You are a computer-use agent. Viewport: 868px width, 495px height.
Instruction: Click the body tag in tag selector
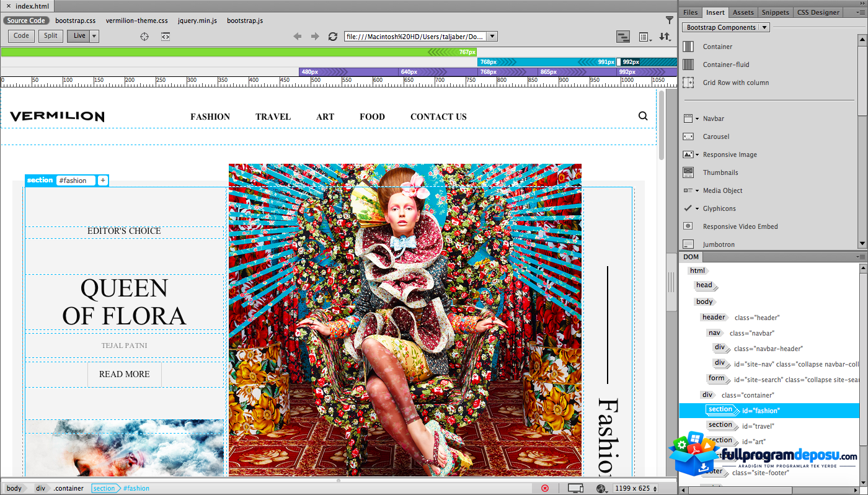(14, 488)
